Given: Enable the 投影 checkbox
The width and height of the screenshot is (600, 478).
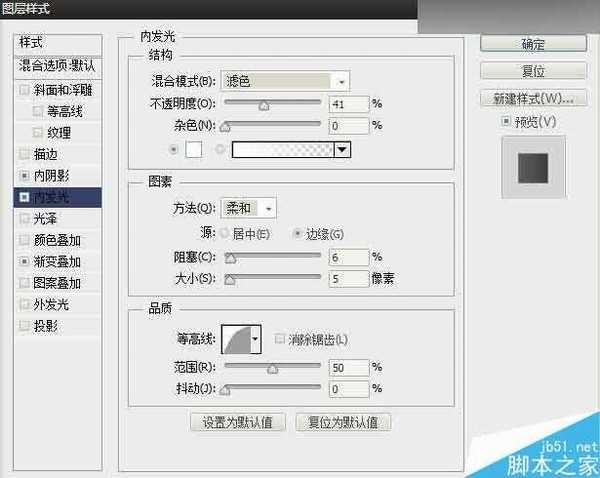Looking at the screenshot, I should pyautogui.click(x=24, y=326).
